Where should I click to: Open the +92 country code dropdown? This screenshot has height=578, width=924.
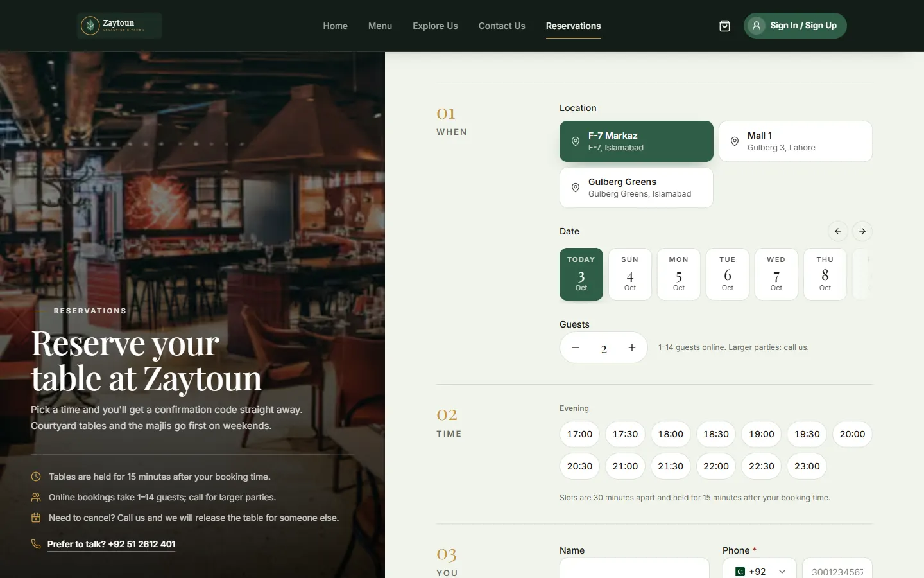coord(760,571)
